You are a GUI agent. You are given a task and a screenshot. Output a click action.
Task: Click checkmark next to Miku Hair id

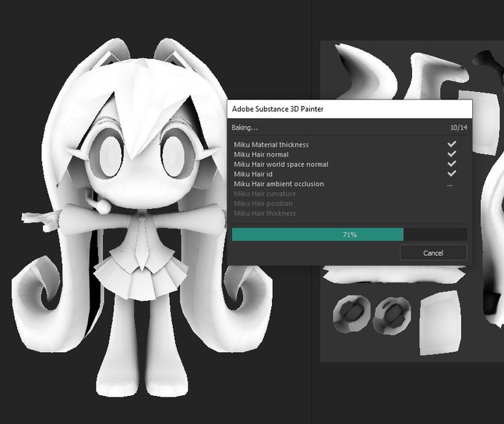(x=451, y=173)
